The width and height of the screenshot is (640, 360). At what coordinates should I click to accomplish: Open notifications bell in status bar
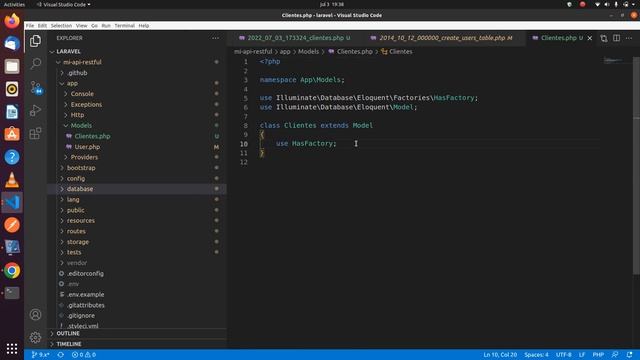(629, 355)
